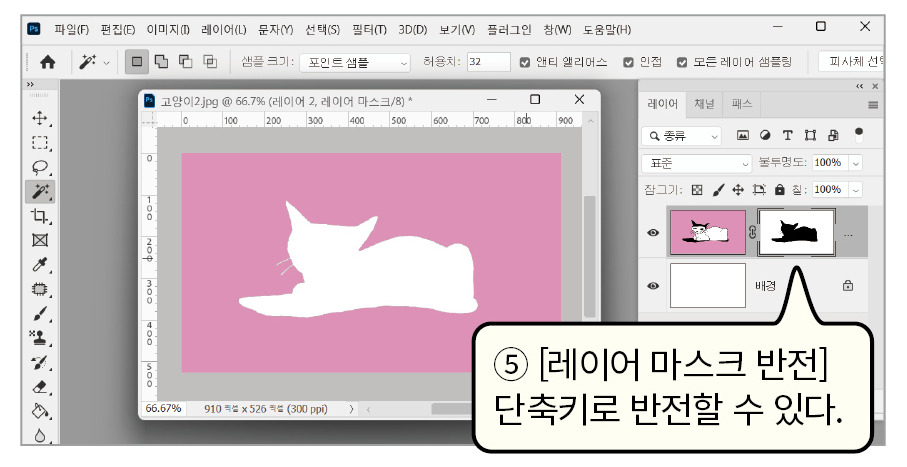
Task: Select the Move tool
Action: click(x=39, y=118)
